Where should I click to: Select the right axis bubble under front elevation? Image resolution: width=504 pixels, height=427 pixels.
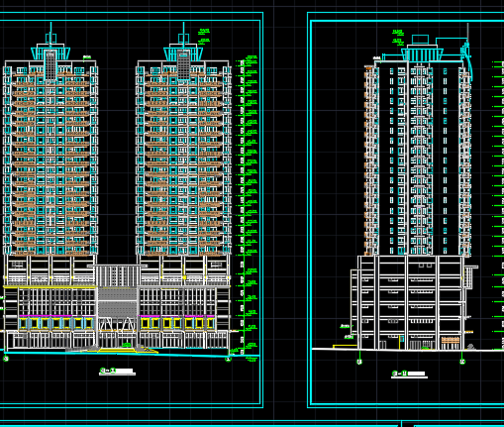[x=228, y=359]
